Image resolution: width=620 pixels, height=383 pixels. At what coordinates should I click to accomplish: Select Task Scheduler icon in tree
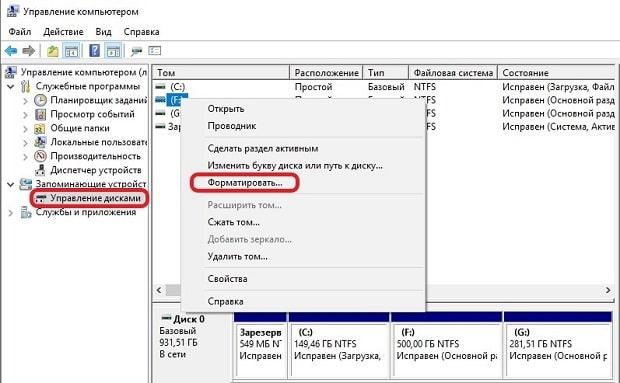[x=40, y=100]
